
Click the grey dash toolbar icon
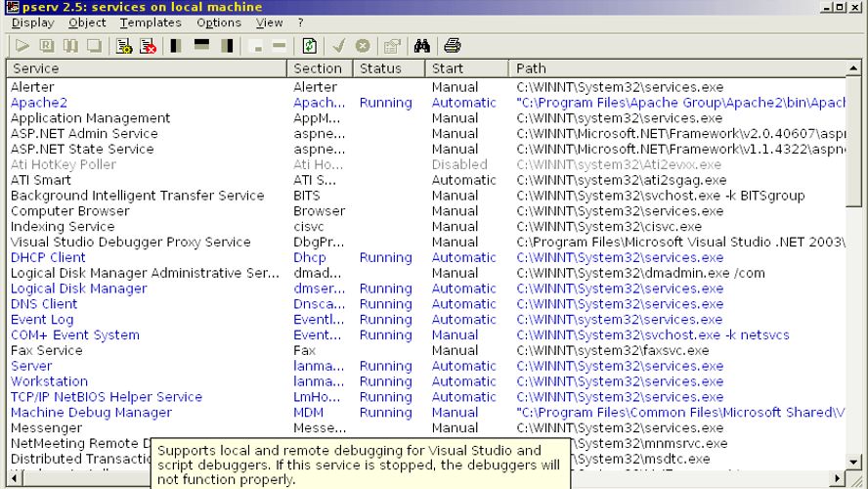point(280,45)
